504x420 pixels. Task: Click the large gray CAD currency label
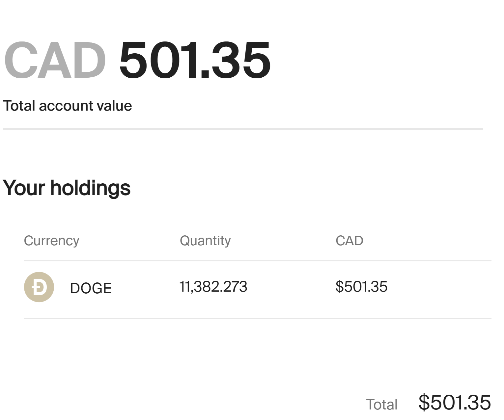(55, 61)
